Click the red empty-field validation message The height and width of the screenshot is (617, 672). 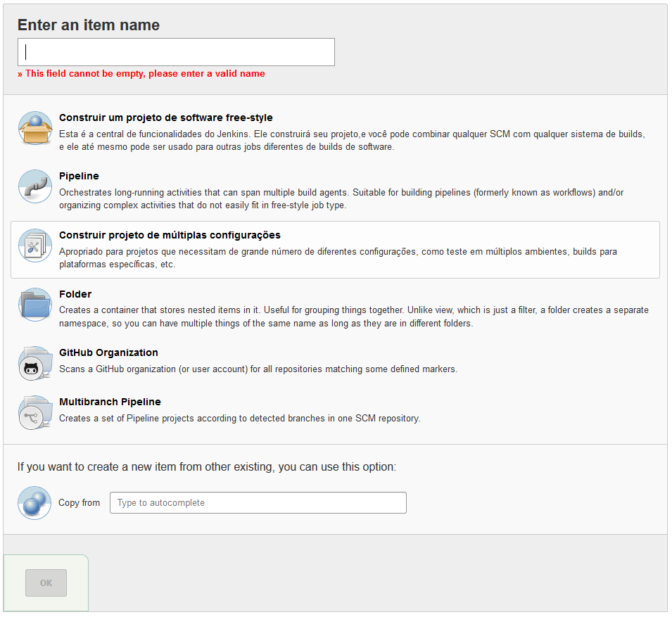pos(141,74)
